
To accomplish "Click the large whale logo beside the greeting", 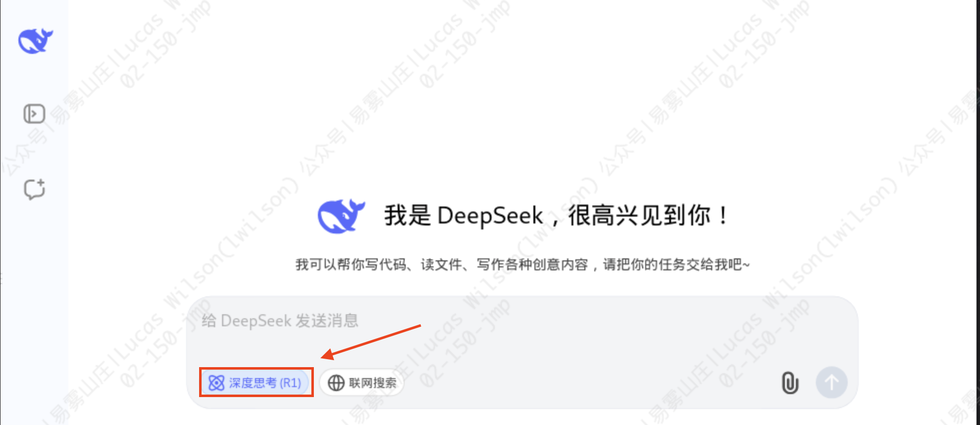I will (x=341, y=216).
